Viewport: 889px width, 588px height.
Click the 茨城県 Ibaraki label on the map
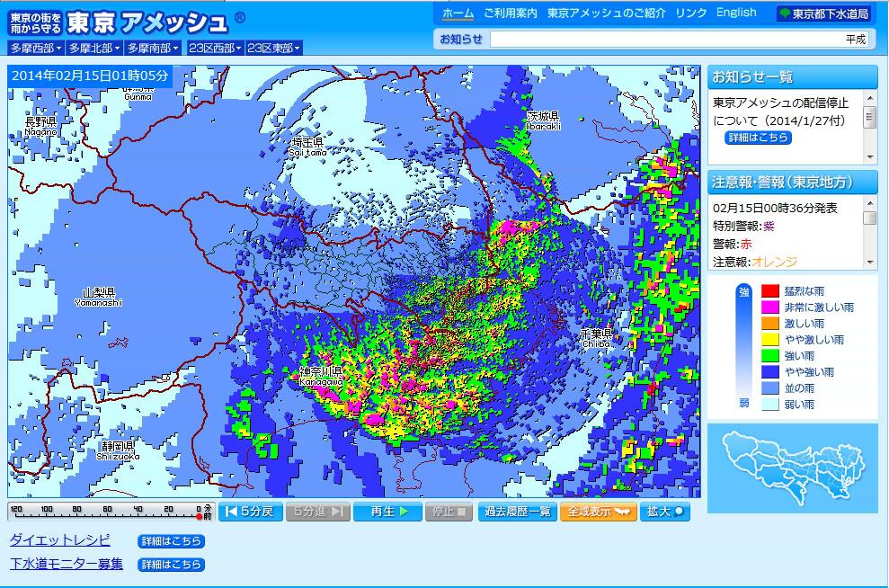pos(543,120)
